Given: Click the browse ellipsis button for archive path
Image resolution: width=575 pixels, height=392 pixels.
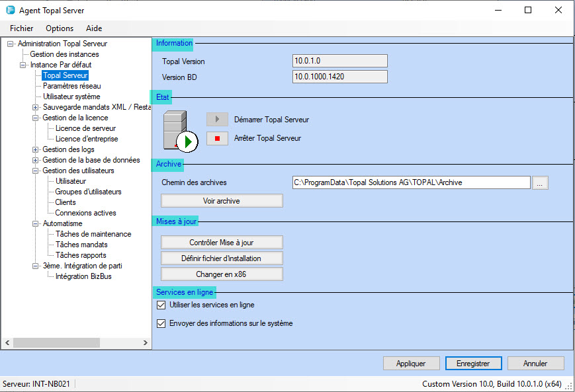Looking at the screenshot, I should coord(541,183).
